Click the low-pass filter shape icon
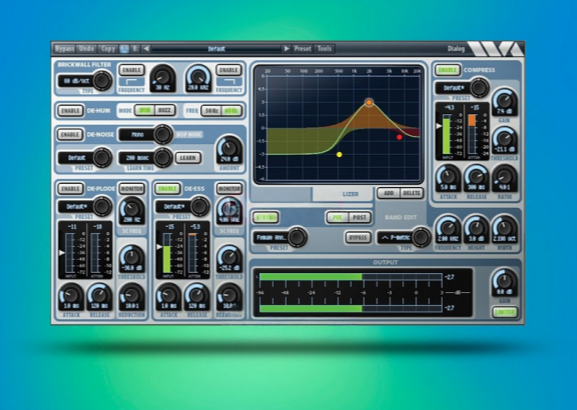Screen dimensions: 577x410 coord(229,82)
